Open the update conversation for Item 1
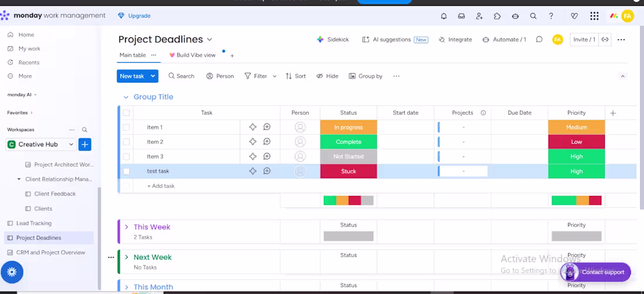 pos(267,127)
